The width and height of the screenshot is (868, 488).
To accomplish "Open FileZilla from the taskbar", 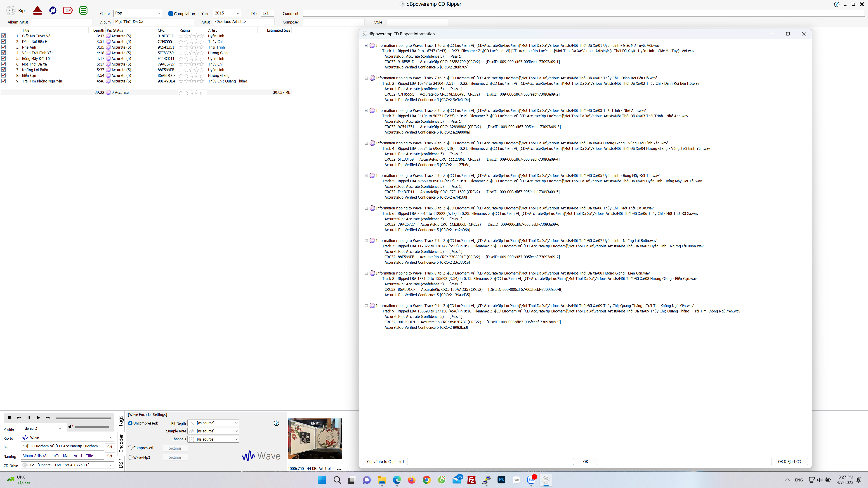I will click(471, 480).
